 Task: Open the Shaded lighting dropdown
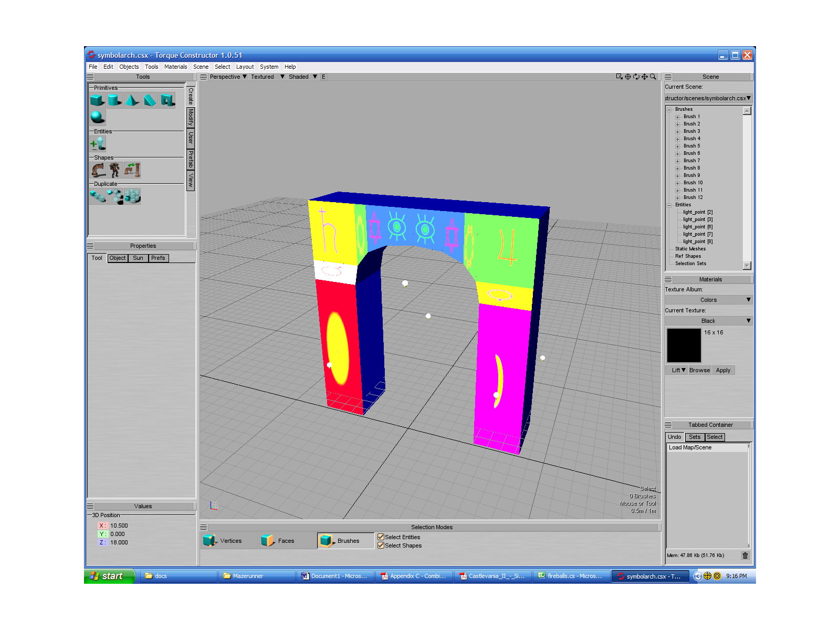coord(303,77)
